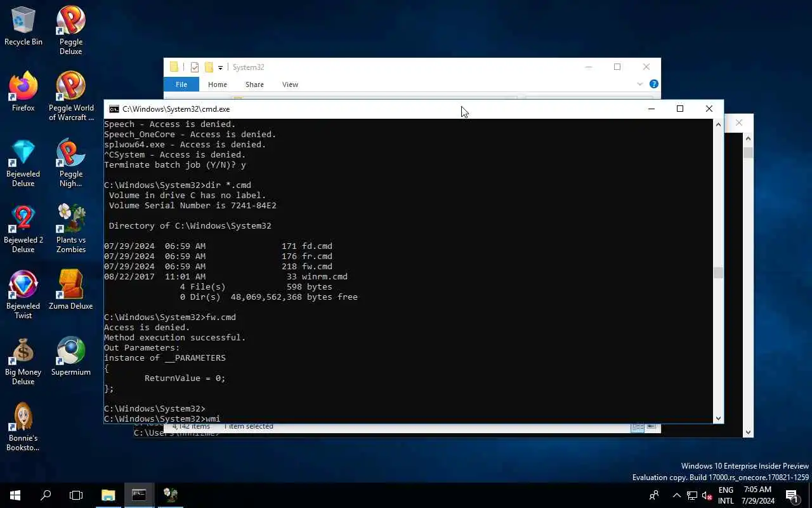Open the People icon in system tray

pyautogui.click(x=654, y=495)
